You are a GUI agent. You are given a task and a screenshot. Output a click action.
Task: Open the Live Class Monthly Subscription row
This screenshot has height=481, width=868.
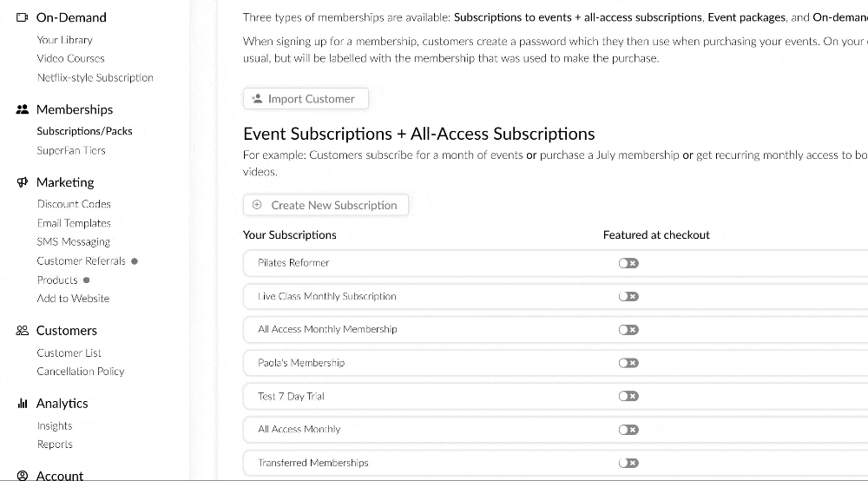[556, 297]
